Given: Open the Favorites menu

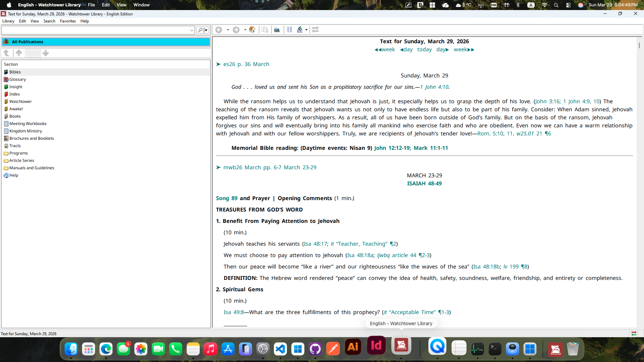Looking at the screenshot, I should coord(68,21).
